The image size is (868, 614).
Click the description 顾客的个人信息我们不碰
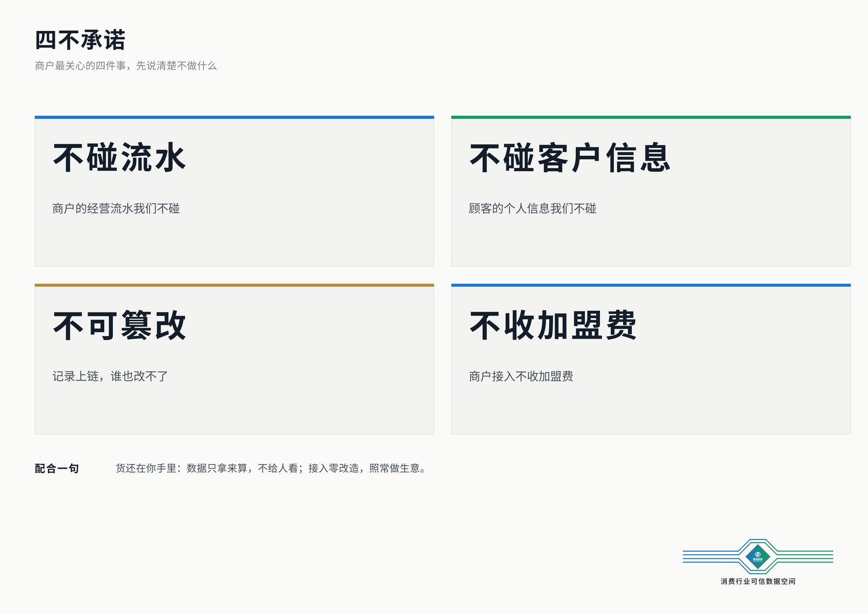click(533, 208)
